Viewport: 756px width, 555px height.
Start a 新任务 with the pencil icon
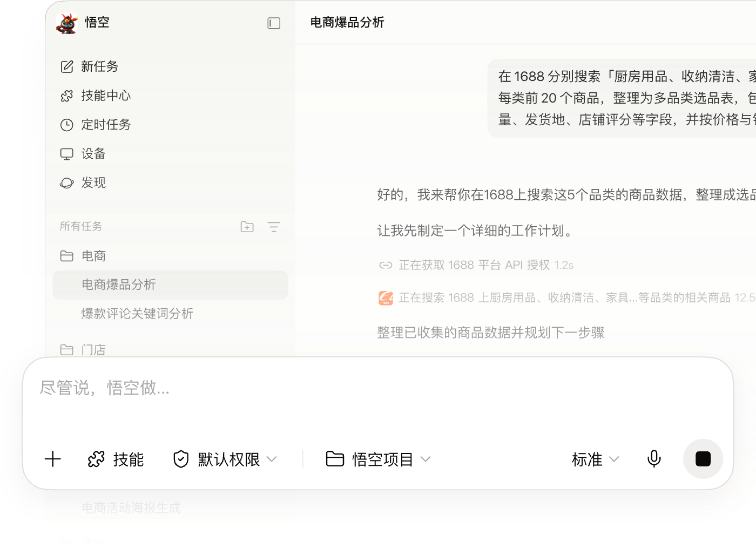[67, 66]
